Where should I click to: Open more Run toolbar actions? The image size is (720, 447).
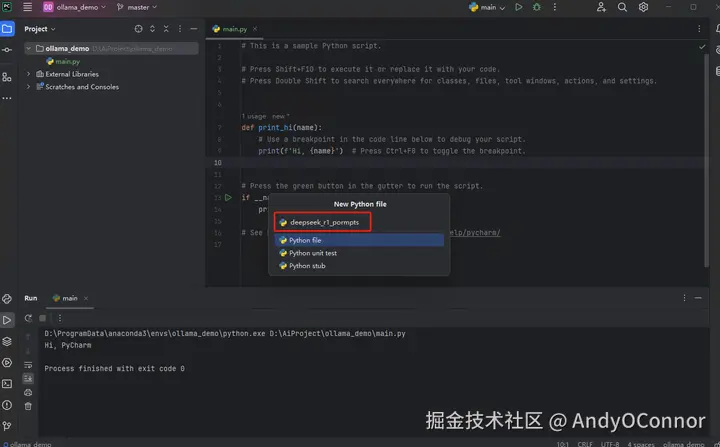click(x=60, y=318)
